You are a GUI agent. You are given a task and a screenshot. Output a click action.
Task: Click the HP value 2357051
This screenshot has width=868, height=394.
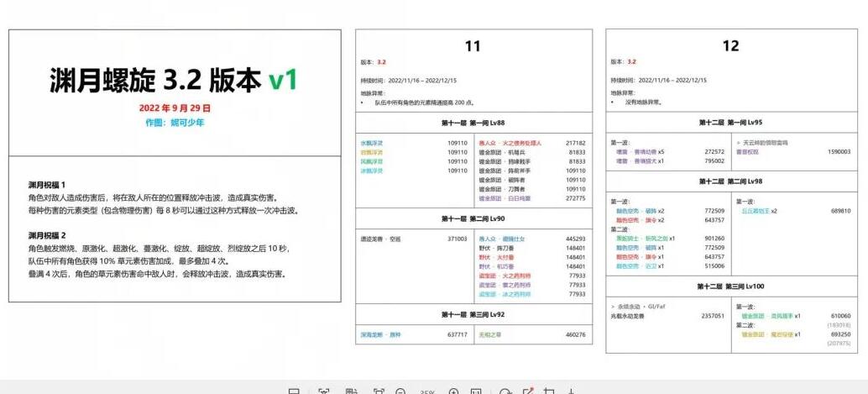point(713,316)
